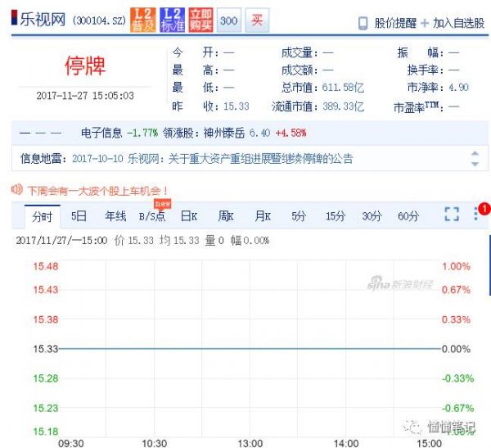Click the fullscreen chart icon
Screen dimensions: 491x448
(x=452, y=214)
